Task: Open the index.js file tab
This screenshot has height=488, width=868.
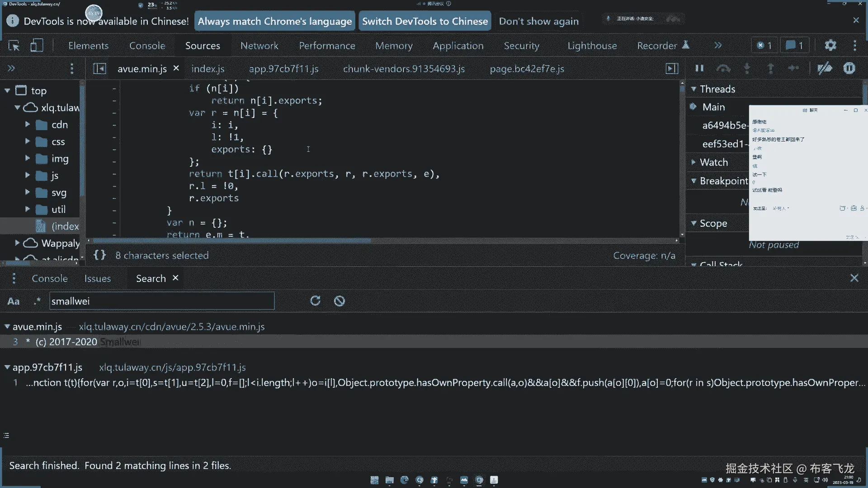Action: [208, 69]
